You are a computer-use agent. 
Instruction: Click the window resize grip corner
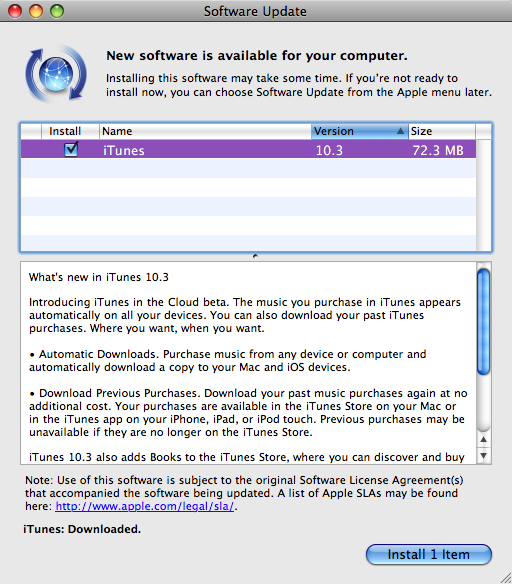coord(505,577)
